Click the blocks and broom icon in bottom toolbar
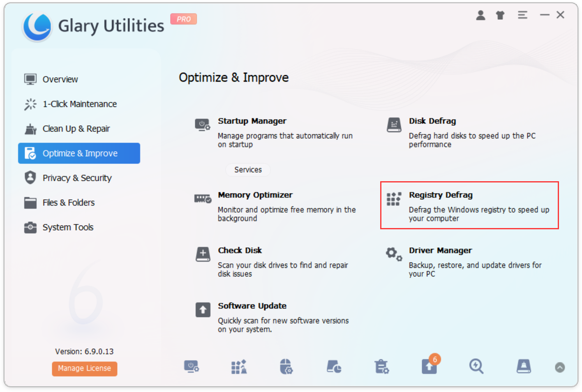The height and width of the screenshot is (392, 582). 239,366
